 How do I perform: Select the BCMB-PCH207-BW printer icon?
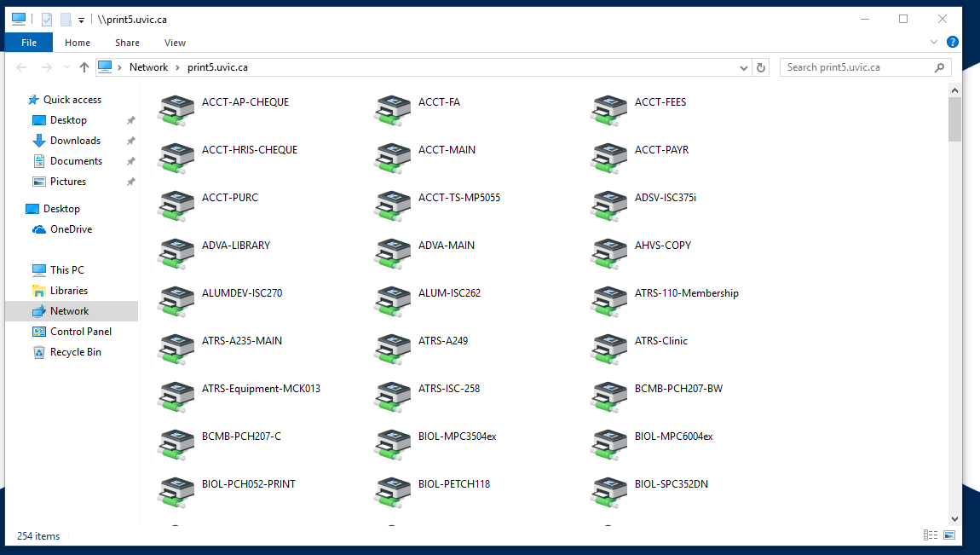pyautogui.click(x=608, y=396)
